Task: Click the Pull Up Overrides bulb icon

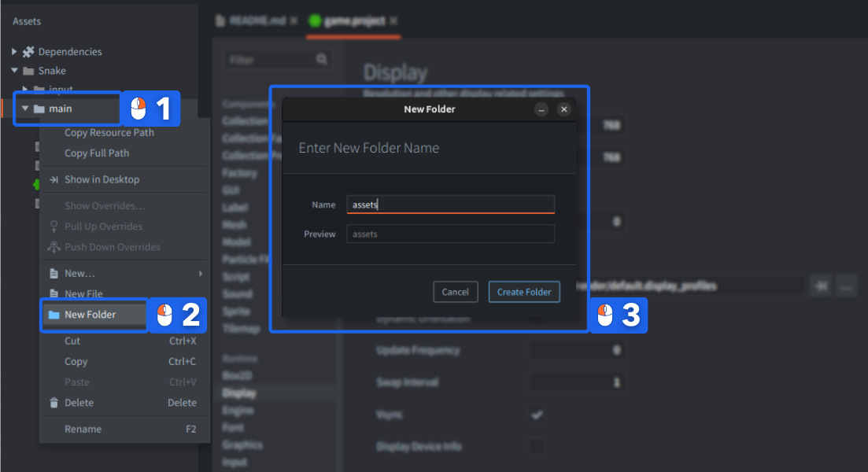Action: 52,226
